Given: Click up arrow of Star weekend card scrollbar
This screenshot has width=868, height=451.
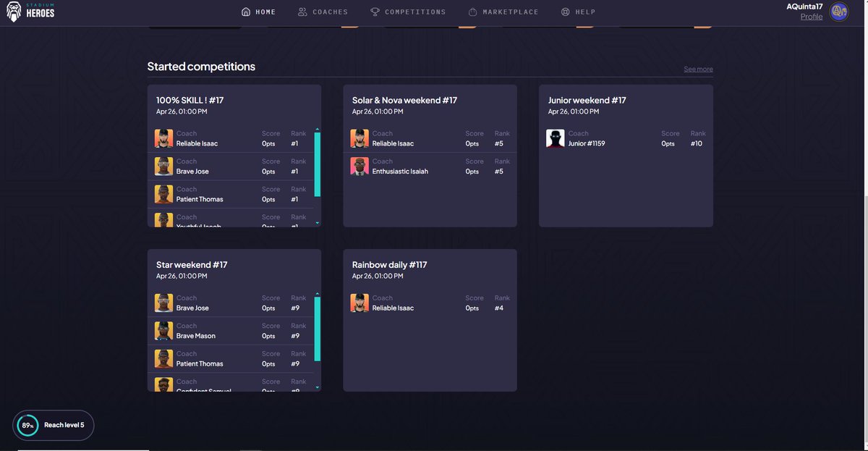Looking at the screenshot, I should (x=317, y=295).
